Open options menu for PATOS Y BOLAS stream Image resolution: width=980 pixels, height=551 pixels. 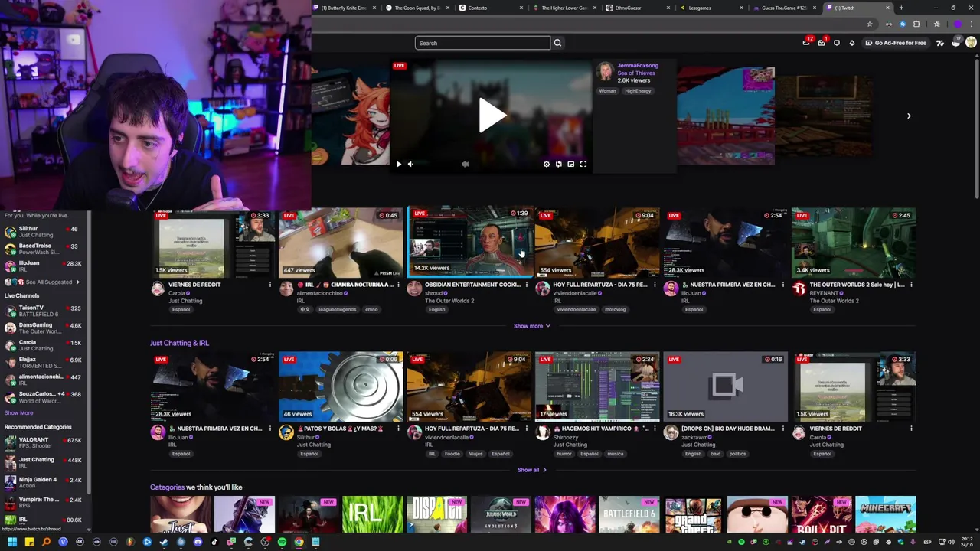(398, 429)
